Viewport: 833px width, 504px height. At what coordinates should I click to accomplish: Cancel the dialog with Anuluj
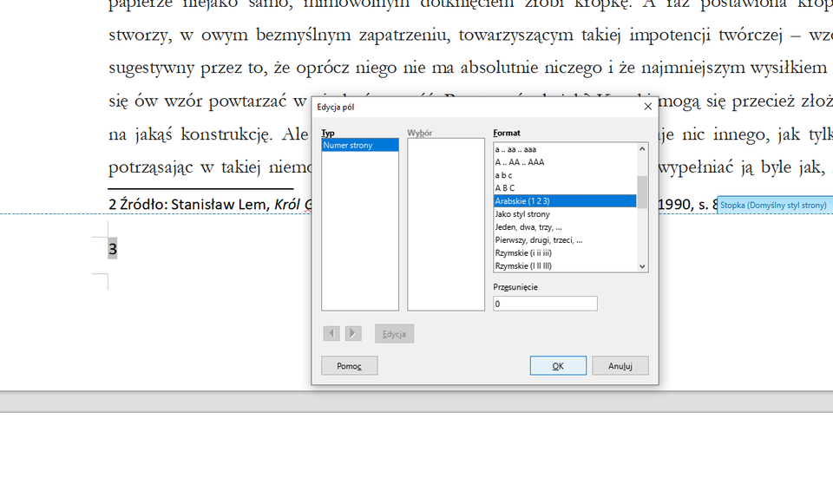(620, 365)
